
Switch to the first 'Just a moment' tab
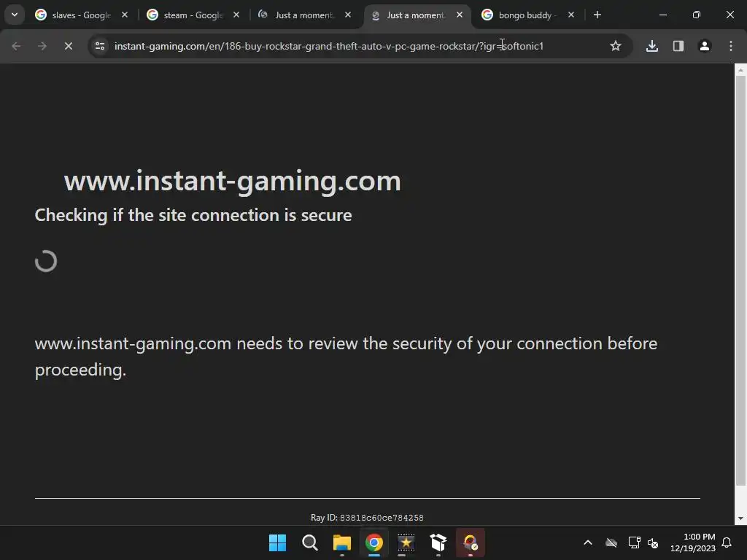[303, 15]
